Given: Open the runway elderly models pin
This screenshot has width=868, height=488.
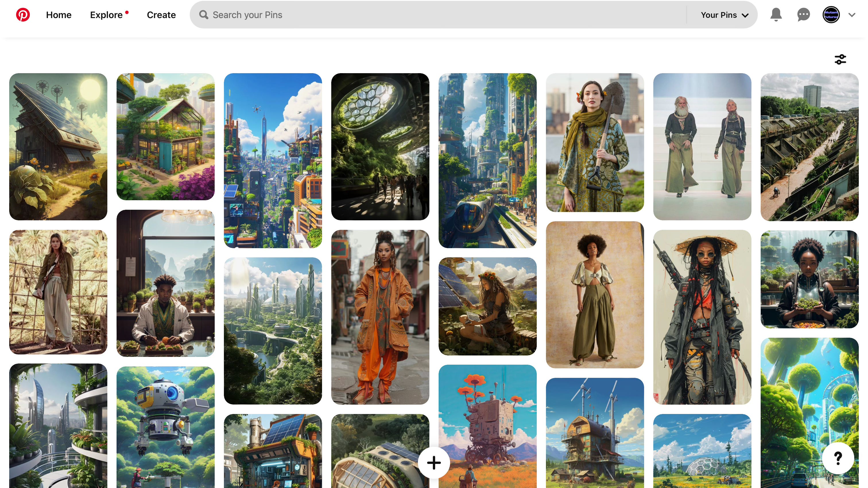Looking at the screenshot, I should tap(702, 147).
